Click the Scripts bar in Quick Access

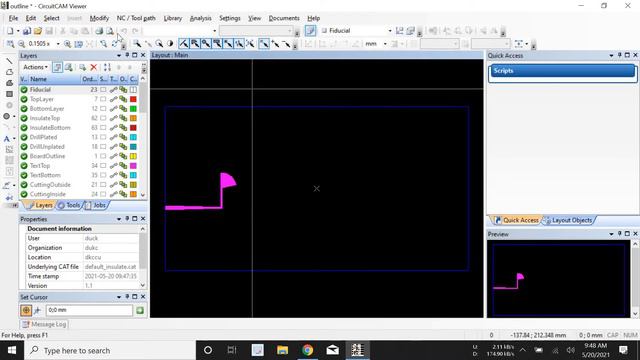562,71
